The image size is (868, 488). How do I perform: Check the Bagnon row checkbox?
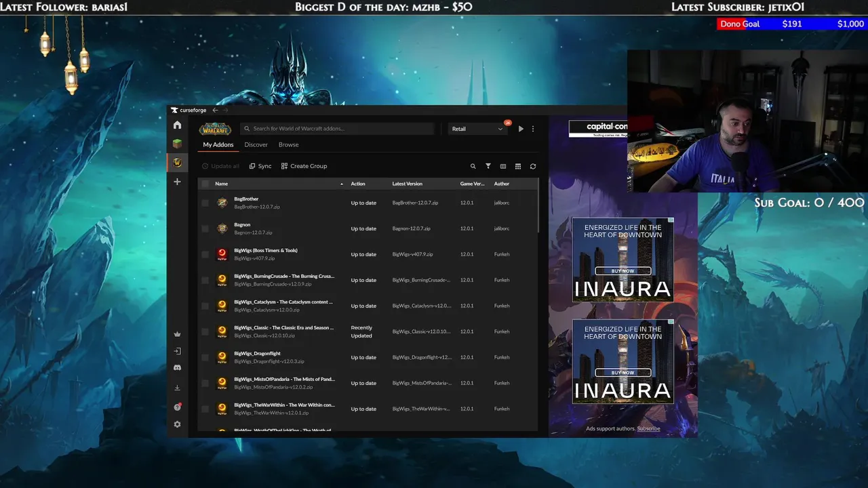pos(205,228)
